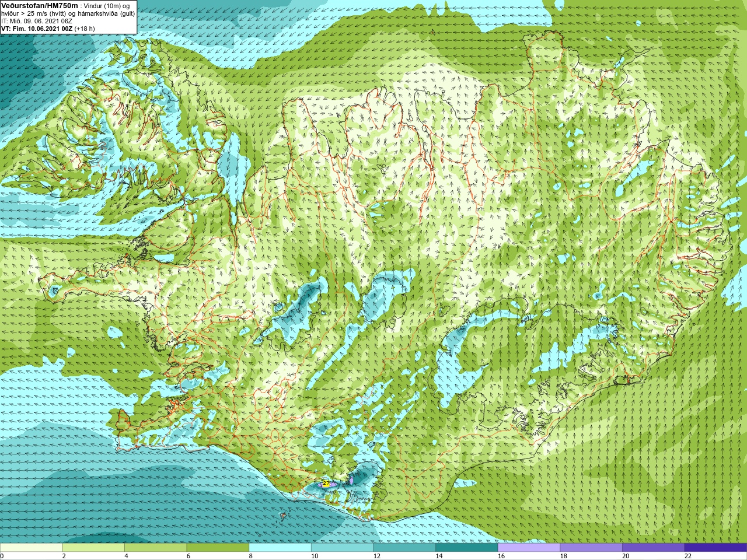Click the 0–2 m/s pale yellow legend swatch

[31, 547]
